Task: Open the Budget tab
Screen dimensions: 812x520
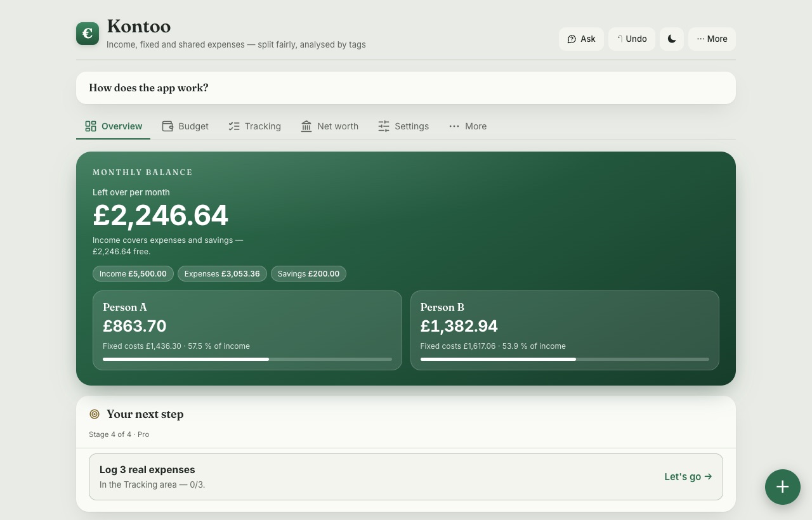Action: [x=185, y=126]
